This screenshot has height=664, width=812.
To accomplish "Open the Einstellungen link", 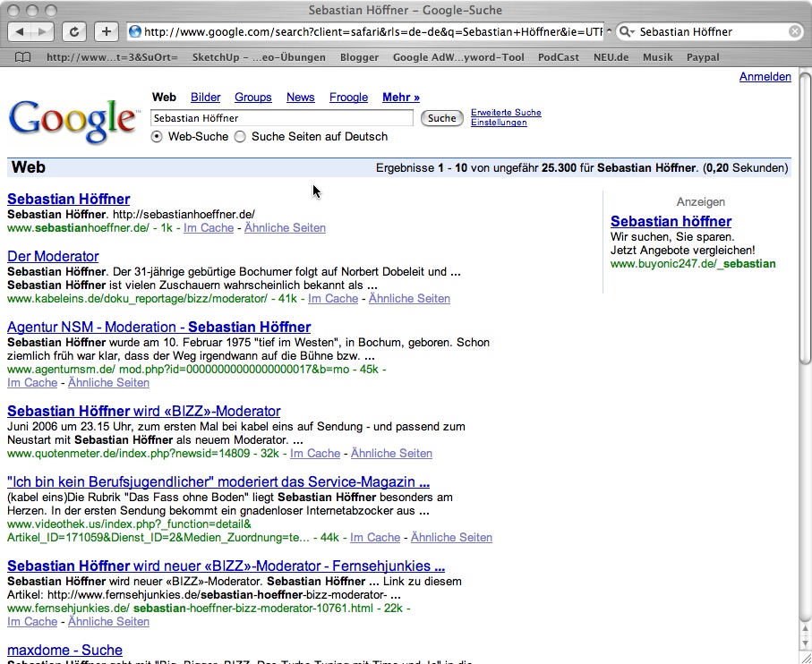I will coord(499,123).
